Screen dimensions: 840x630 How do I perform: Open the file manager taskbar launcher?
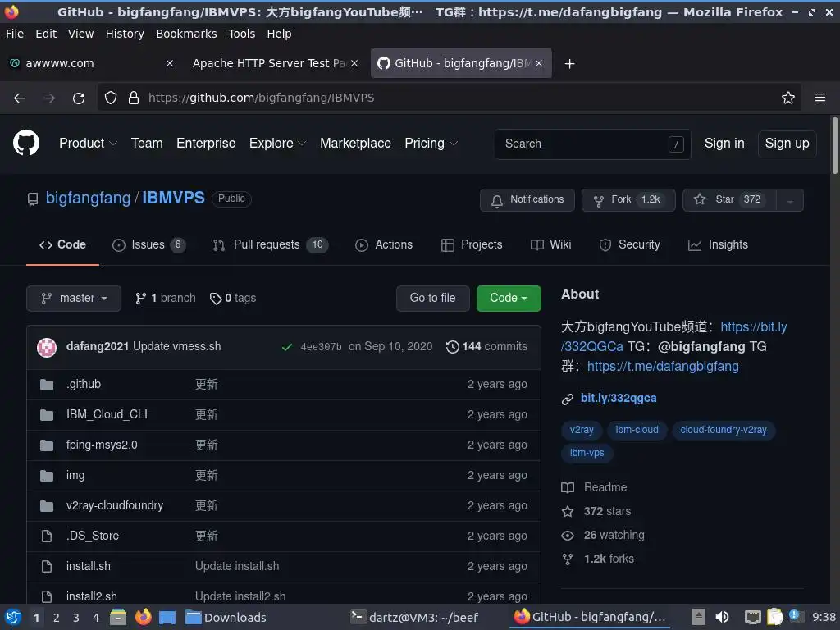[118, 617]
